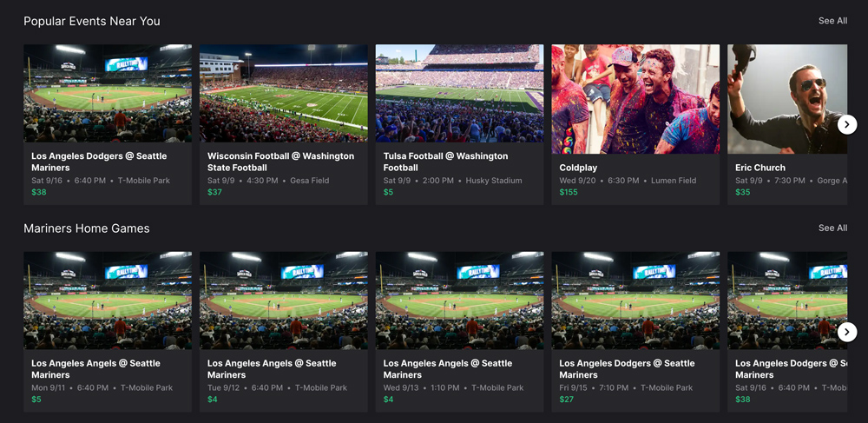Open Dodgers @ Mariners Sat 9/16 image in Popular Events

pyautogui.click(x=108, y=94)
